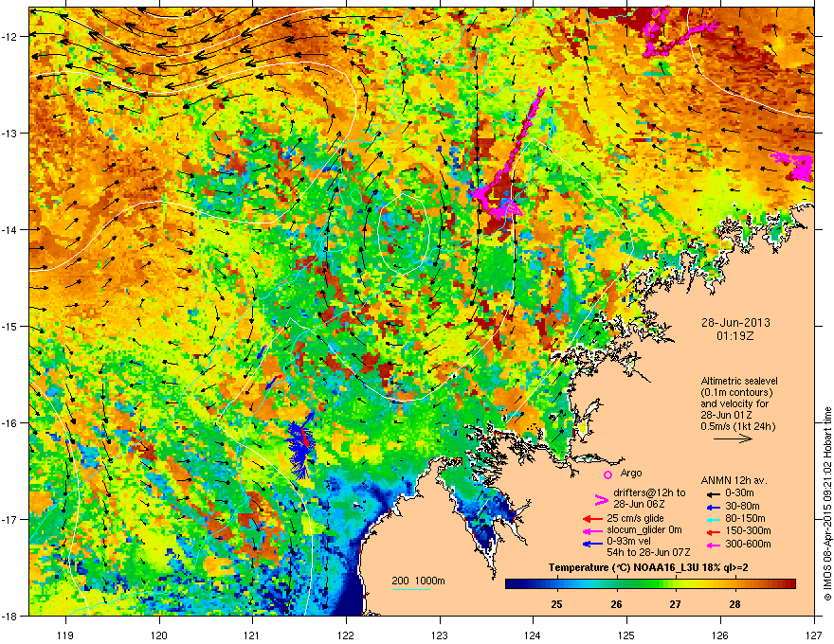Click the small closed white contour near 122.6
Image resolution: width=834 pixels, height=644 pixels.
404,233
